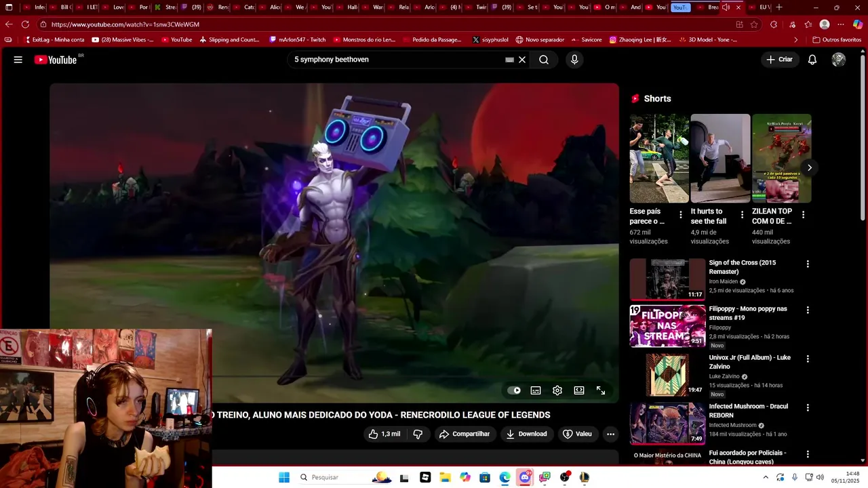Open 'Outros favoritos' bookmarks folder

[836, 40]
